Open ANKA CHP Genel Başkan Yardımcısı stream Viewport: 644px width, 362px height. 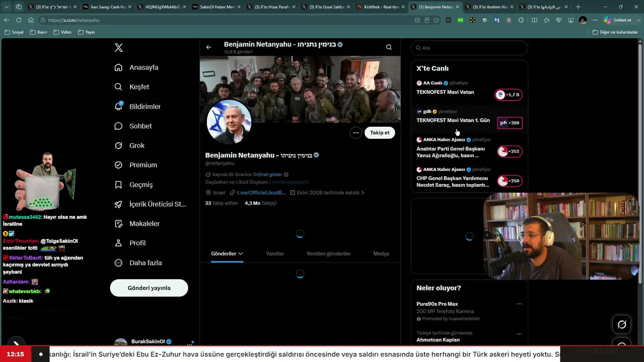point(469,178)
